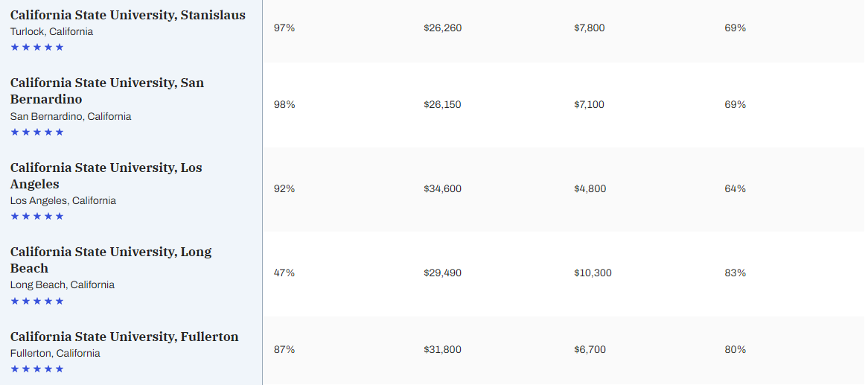Click the middle star under Long Beach
The width and height of the screenshot is (868, 385).
[37, 301]
